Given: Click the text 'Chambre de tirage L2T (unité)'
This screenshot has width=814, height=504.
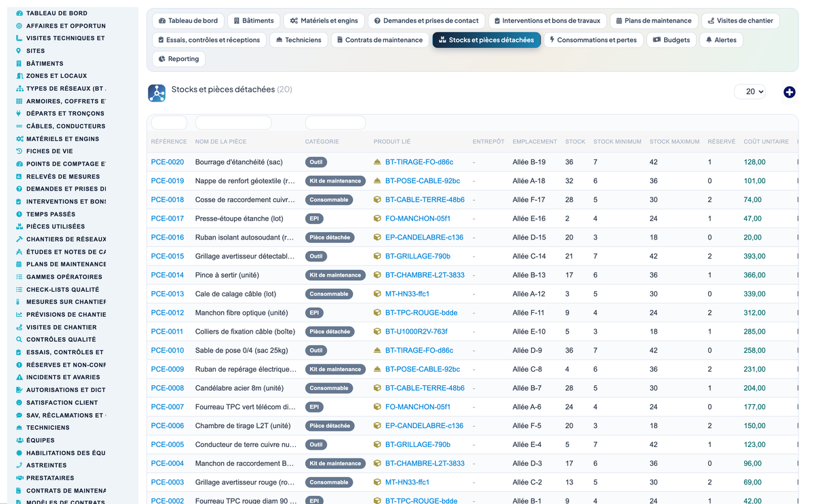Looking at the screenshot, I should [242, 426].
